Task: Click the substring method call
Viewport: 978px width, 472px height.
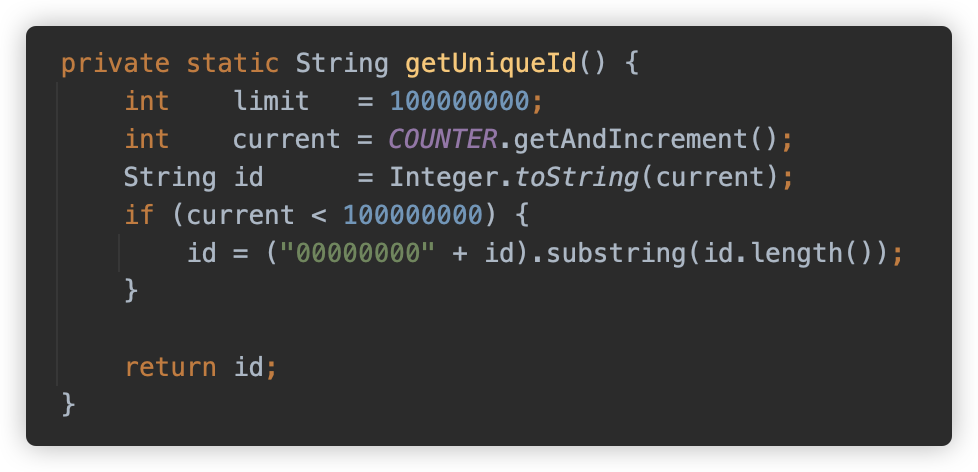Action: click(x=616, y=254)
